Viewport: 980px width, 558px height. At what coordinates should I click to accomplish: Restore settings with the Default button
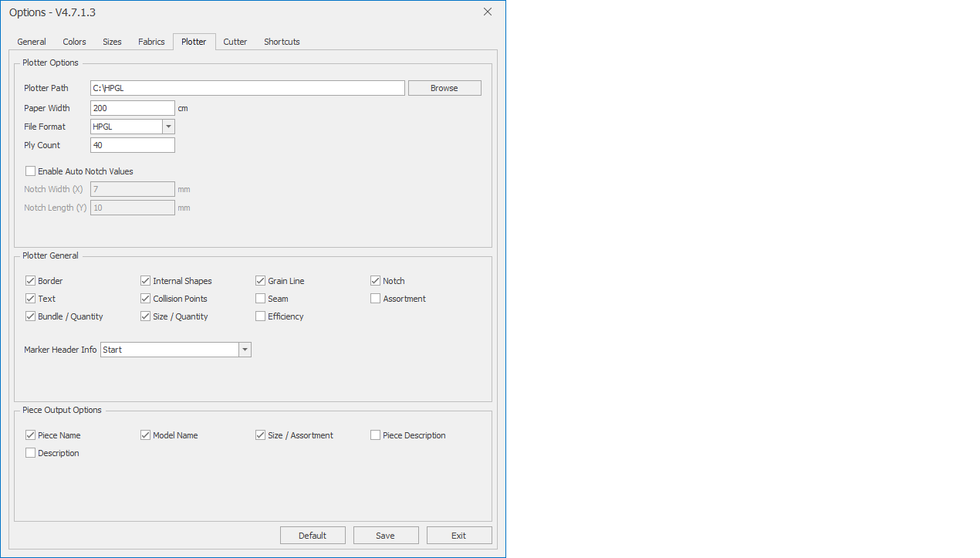313,536
